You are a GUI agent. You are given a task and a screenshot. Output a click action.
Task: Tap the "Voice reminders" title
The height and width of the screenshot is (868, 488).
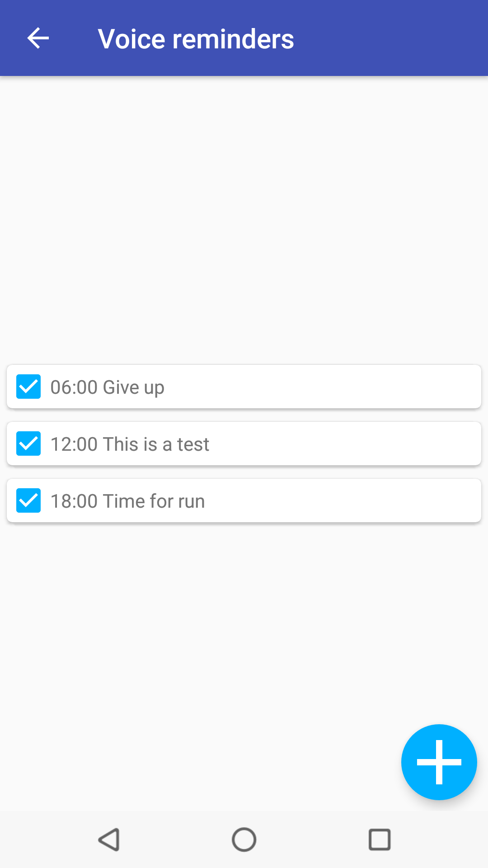[196, 39]
